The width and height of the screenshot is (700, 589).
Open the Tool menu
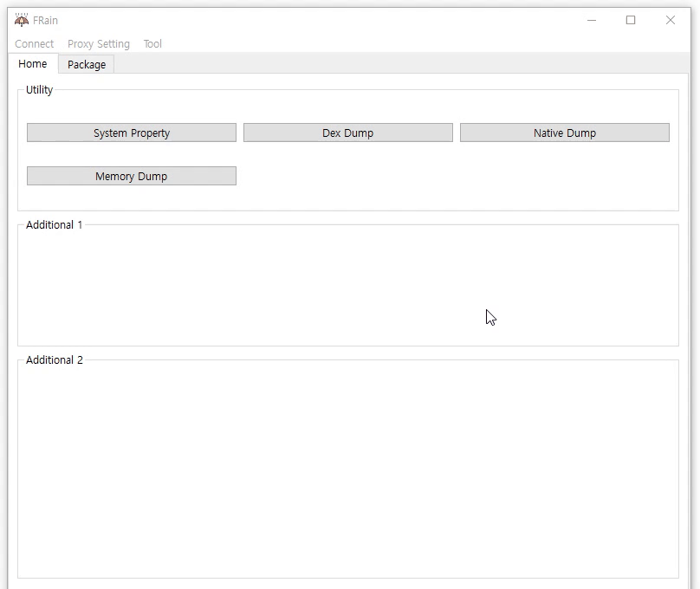(x=152, y=43)
